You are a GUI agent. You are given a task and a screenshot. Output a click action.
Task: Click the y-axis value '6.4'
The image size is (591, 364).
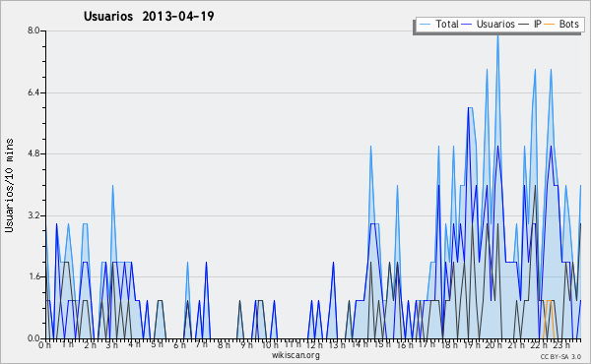(33, 92)
